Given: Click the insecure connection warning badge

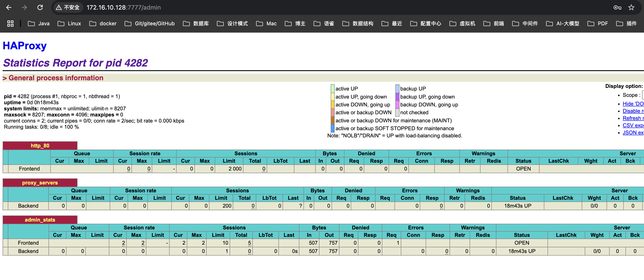Looking at the screenshot, I should tap(68, 7).
